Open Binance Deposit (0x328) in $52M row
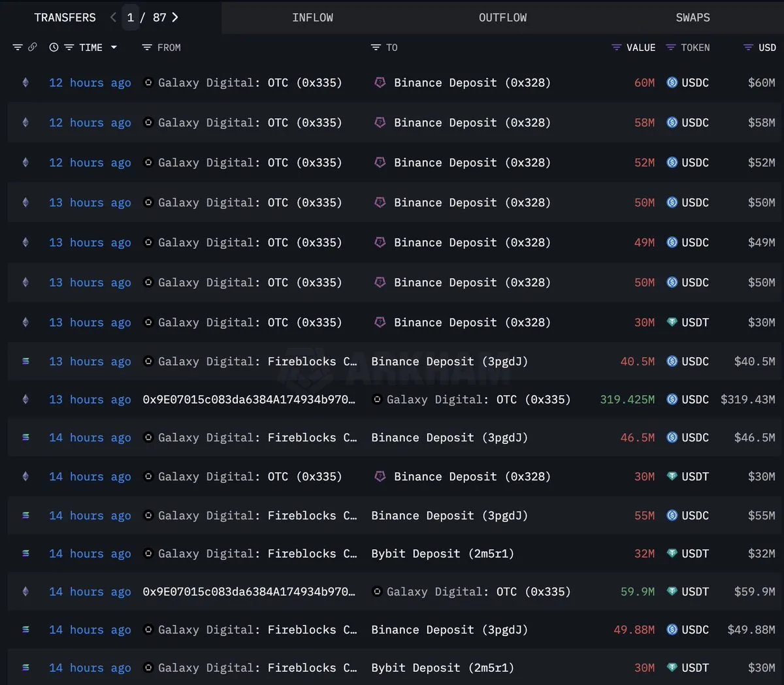 pos(472,162)
